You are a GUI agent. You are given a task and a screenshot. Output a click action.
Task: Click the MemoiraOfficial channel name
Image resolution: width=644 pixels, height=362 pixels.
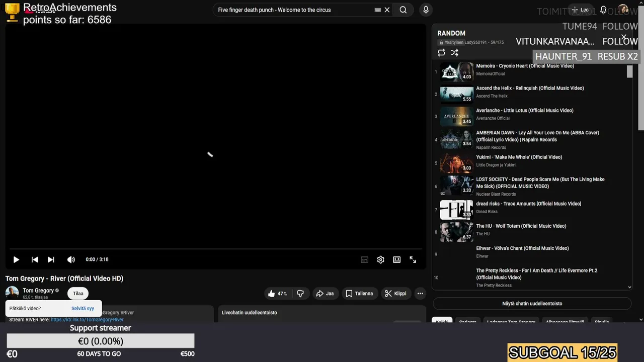click(490, 74)
